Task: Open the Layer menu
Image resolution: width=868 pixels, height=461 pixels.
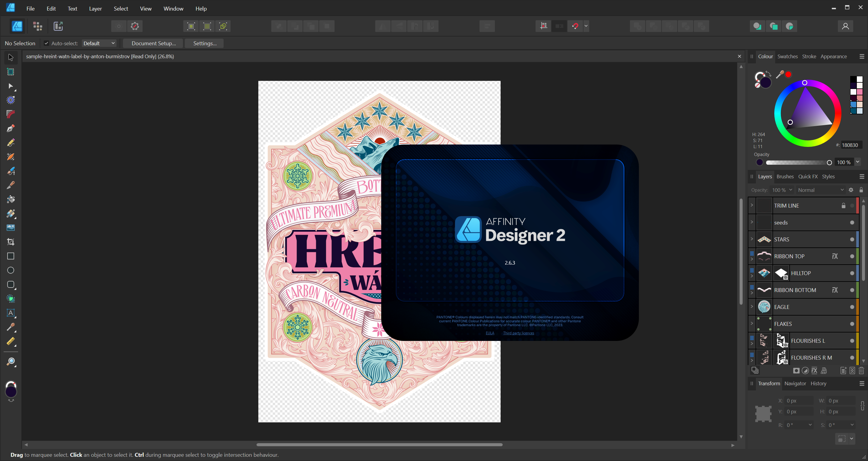Action: (95, 8)
